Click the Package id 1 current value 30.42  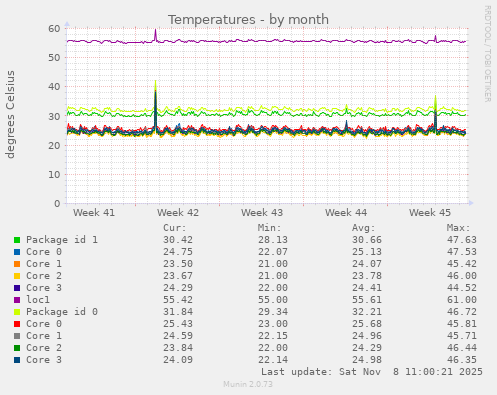tap(178, 240)
